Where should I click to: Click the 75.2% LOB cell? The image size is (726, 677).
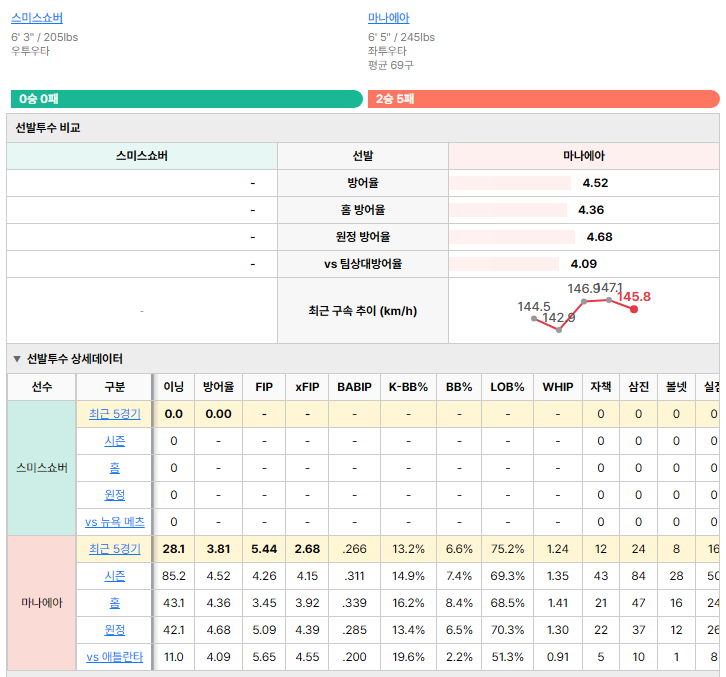point(507,549)
